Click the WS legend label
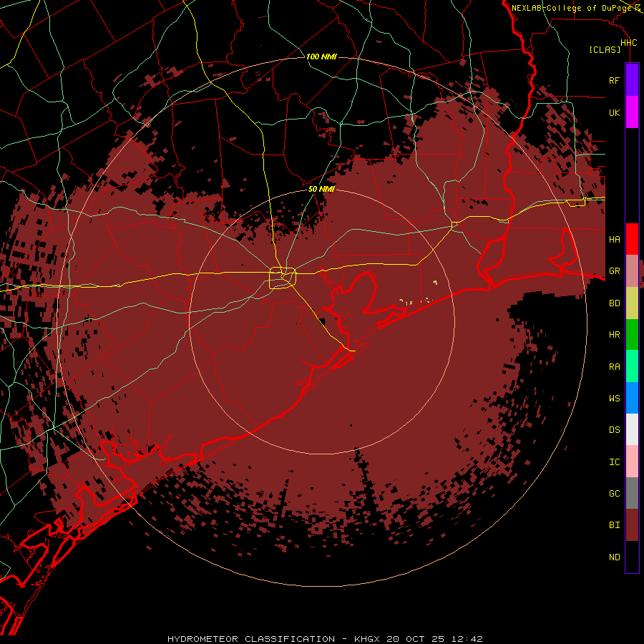Viewport: 644px width, 644px height. 614,398
